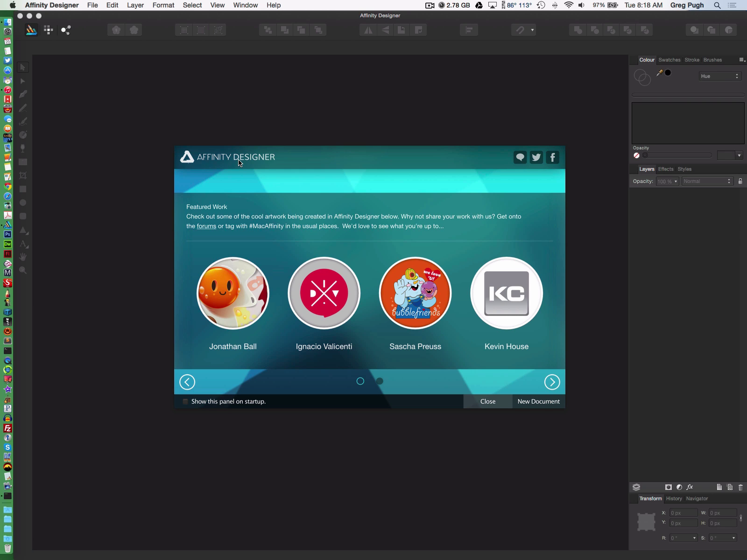
Task: Select the hand View tool
Action: [22, 257]
